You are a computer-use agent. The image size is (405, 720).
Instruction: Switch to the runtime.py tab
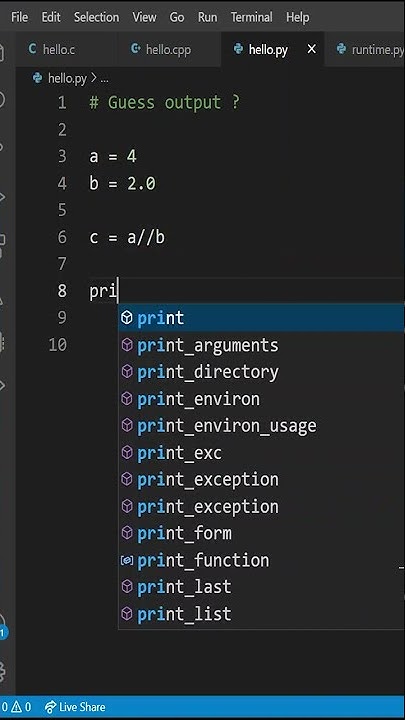(x=370, y=49)
